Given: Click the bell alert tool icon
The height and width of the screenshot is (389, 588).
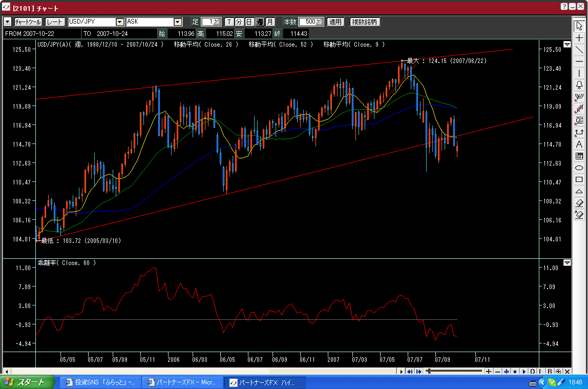Looking at the screenshot, I should click(579, 85).
